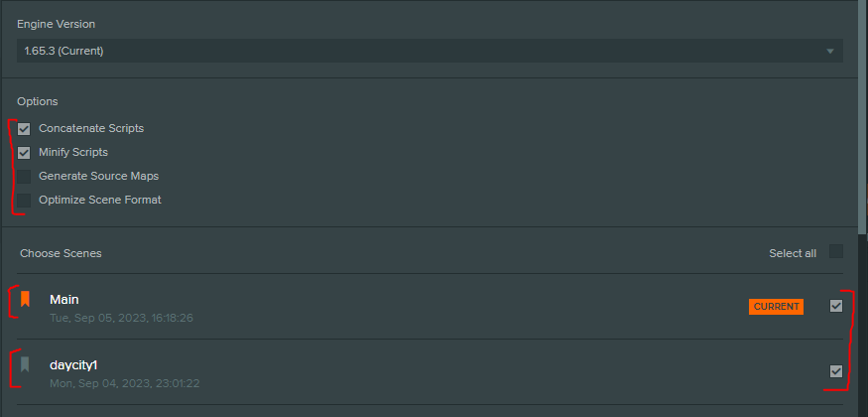The height and width of the screenshot is (417, 868).
Task: Click the Generate Source Maps label text
Action: click(98, 176)
